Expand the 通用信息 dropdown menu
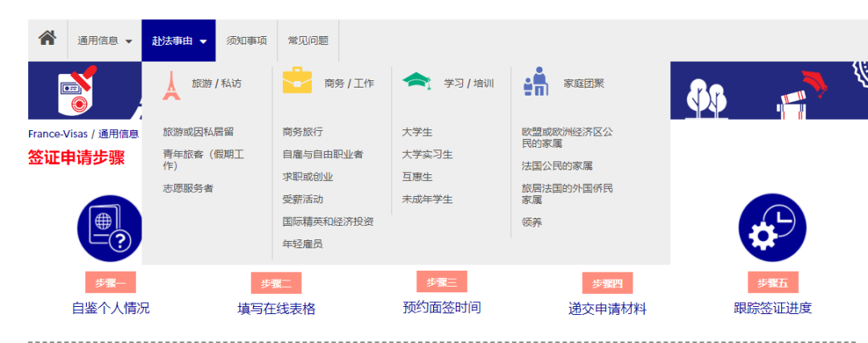The width and height of the screenshot is (868, 343). pyautogui.click(x=104, y=41)
